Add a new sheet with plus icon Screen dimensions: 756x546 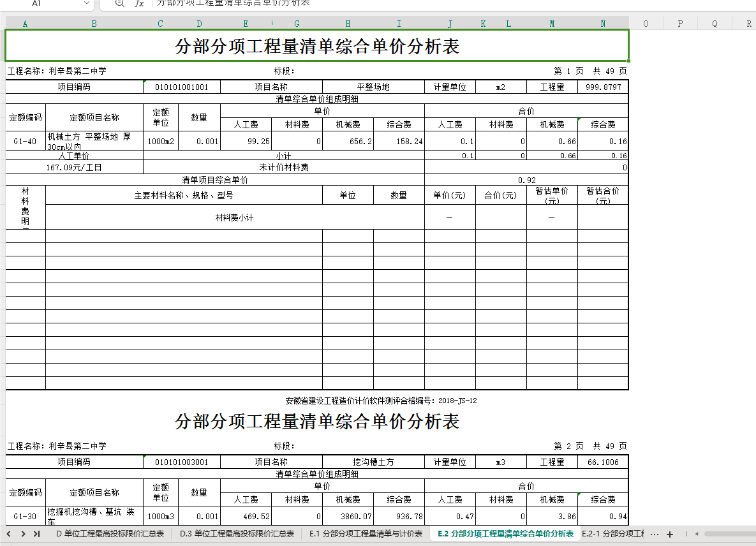[670, 534]
